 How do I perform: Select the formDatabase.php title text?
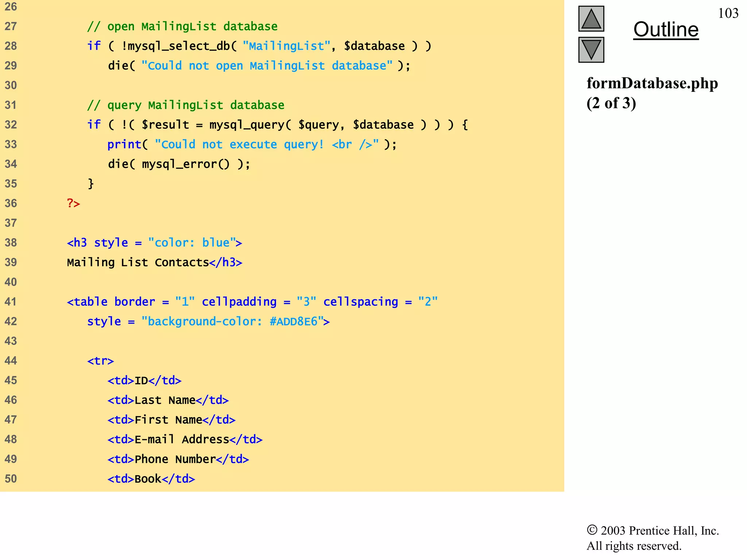[652, 83]
